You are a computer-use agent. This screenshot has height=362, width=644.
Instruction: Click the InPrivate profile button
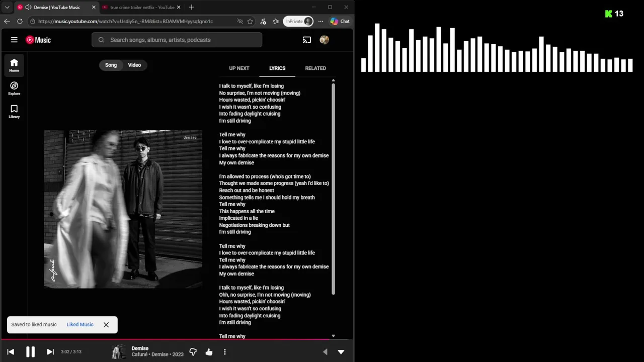coord(299,21)
